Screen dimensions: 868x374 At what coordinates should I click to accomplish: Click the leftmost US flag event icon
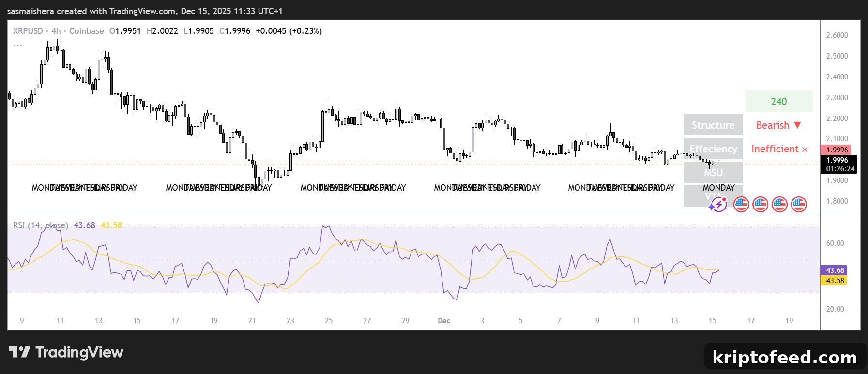pos(741,205)
